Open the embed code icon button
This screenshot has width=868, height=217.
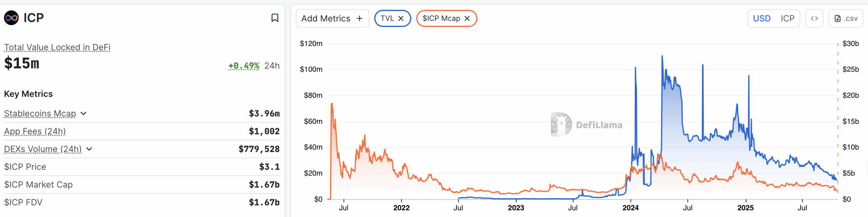pyautogui.click(x=814, y=19)
